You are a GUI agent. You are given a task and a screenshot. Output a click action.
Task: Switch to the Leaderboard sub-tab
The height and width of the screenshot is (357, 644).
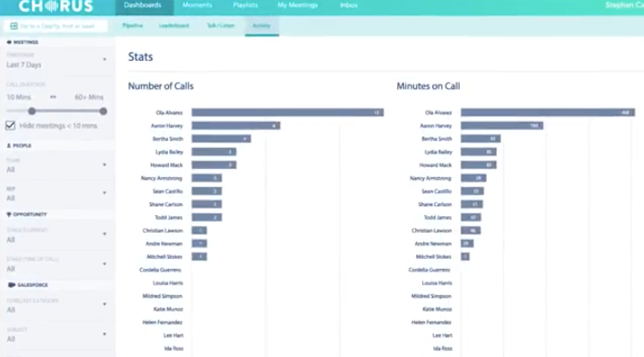[174, 25]
